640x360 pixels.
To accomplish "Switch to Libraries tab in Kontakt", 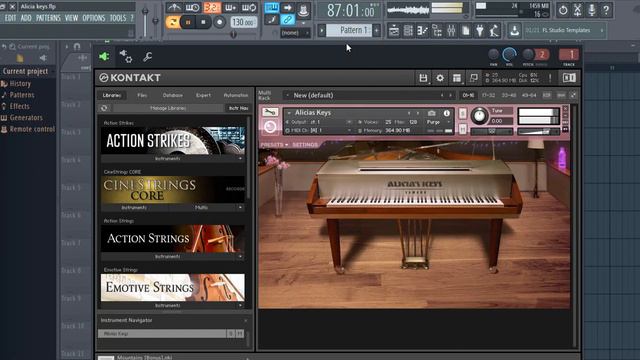I will click(x=112, y=95).
